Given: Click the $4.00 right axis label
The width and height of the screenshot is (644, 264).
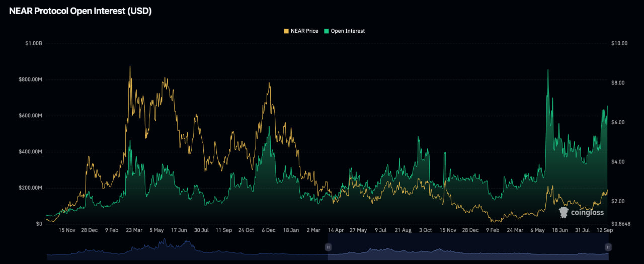Looking at the screenshot, I should [x=619, y=162].
